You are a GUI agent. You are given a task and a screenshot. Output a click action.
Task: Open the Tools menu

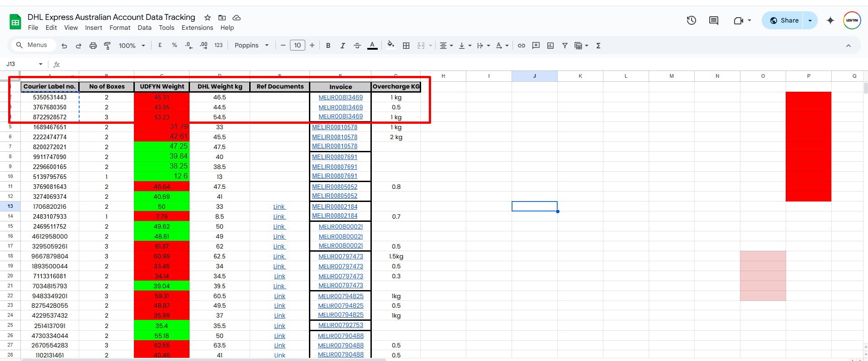pyautogui.click(x=166, y=28)
